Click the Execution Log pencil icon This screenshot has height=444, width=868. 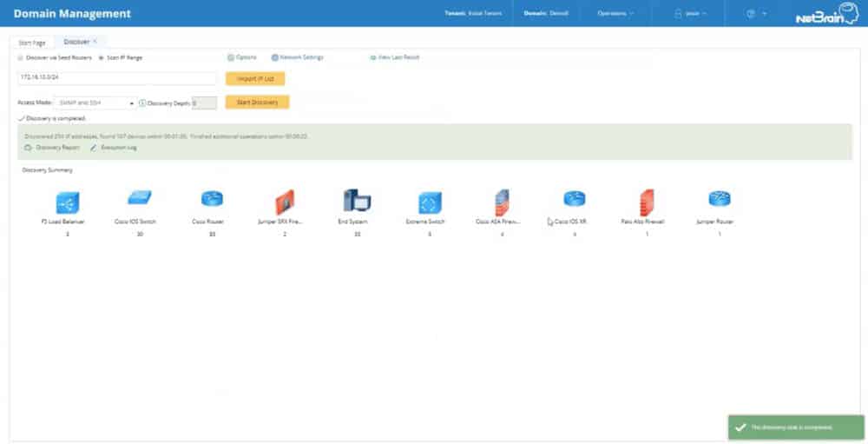[94, 148]
